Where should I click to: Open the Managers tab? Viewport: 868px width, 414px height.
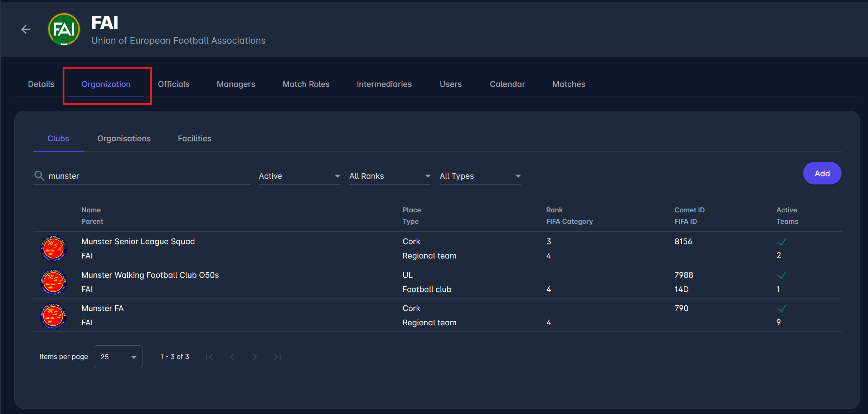coord(236,84)
